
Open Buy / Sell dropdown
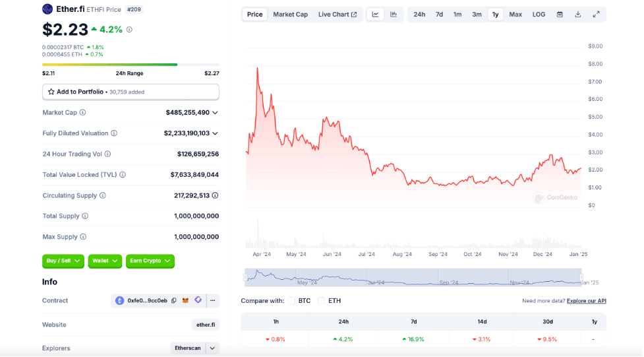(63, 261)
